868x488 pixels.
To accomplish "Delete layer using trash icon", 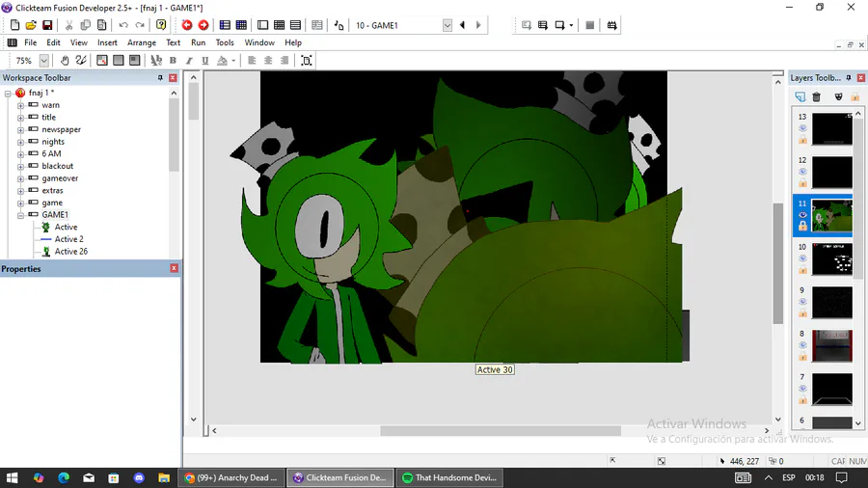I will [817, 96].
